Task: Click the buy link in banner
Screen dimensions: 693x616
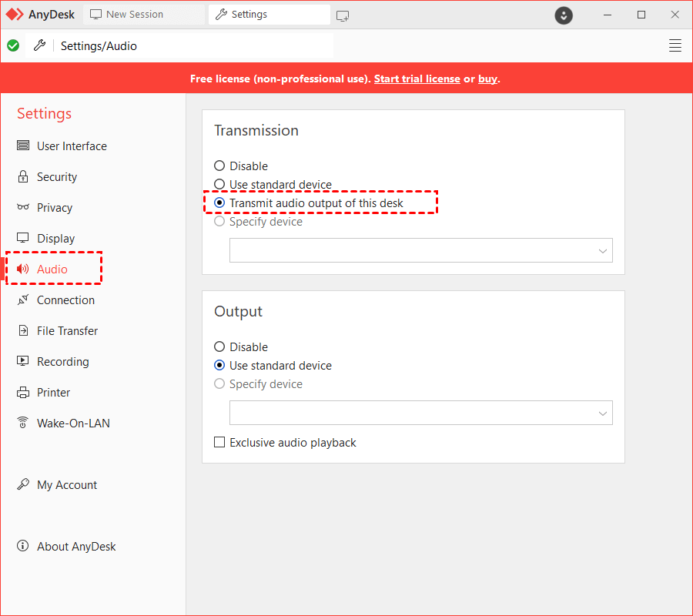Action: (x=487, y=79)
